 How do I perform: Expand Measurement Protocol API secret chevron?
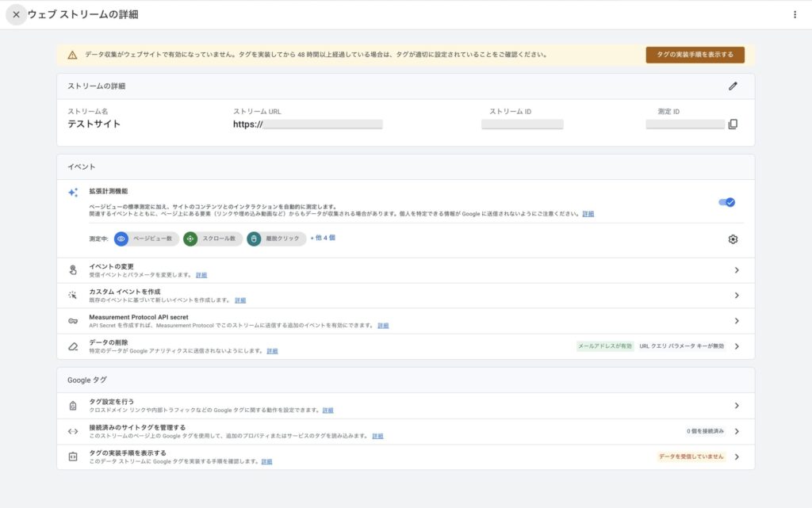[x=736, y=321]
